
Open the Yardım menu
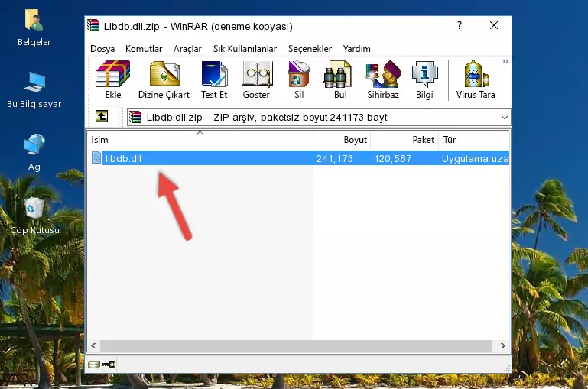(x=356, y=49)
